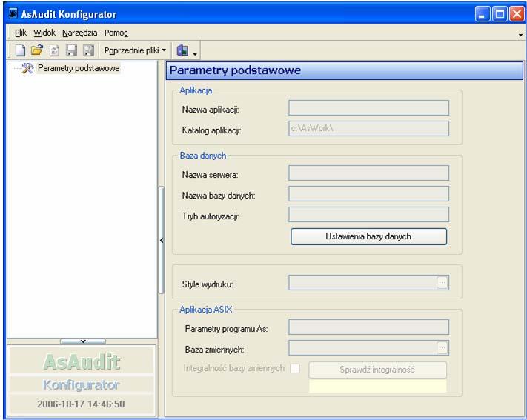Browse for Baza zmiennych with ellipsis button
The width and height of the screenshot is (527, 420).
(442, 348)
